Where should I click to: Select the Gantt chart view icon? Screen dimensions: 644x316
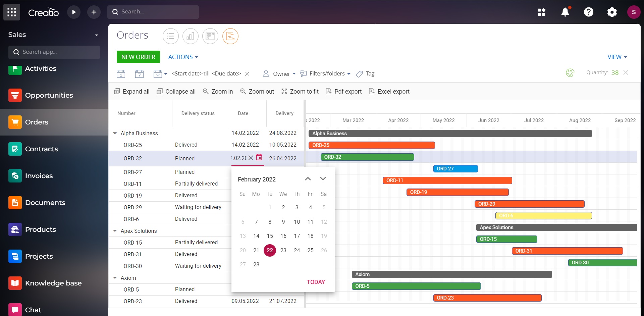point(230,36)
